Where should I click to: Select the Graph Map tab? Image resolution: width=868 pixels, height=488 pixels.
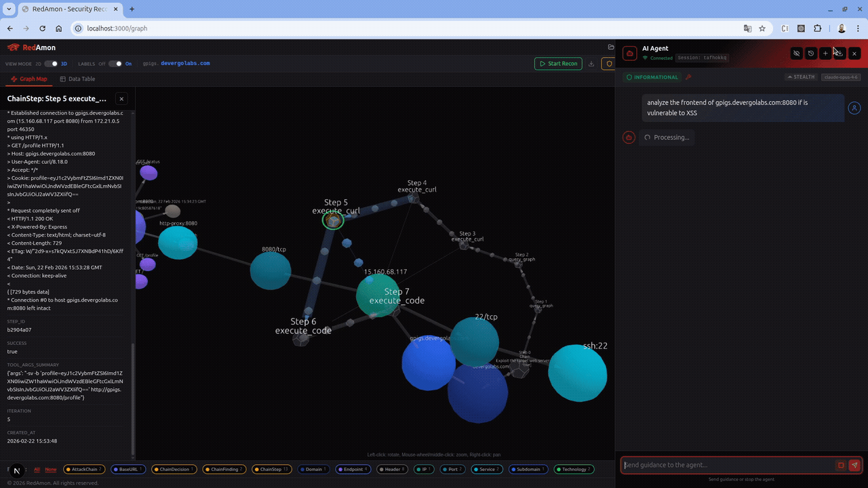pos(28,79)
